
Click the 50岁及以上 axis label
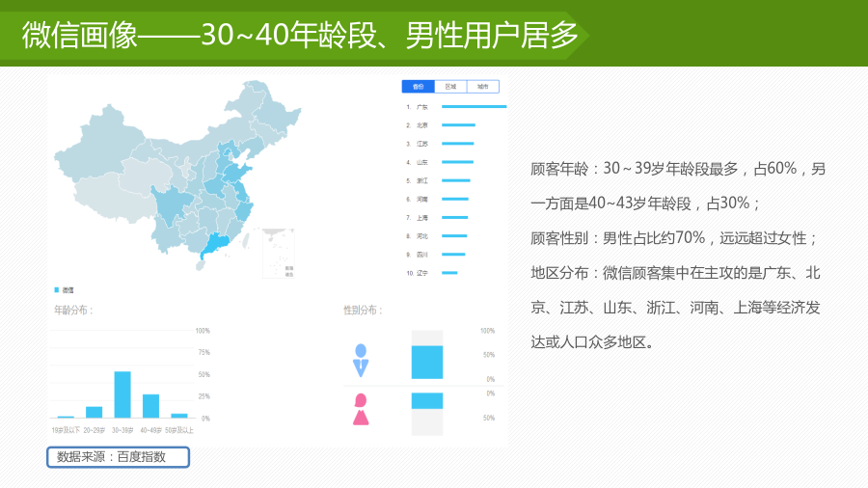(x=179, y=430)
